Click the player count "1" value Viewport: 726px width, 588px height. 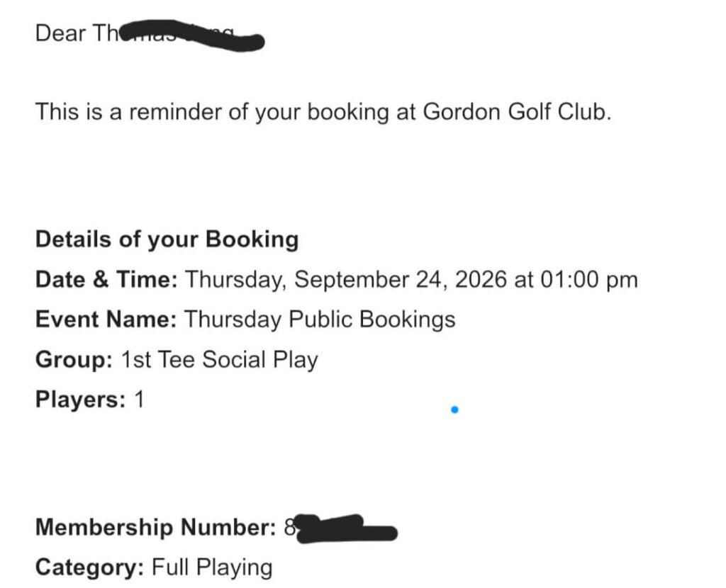coord(139,399)
